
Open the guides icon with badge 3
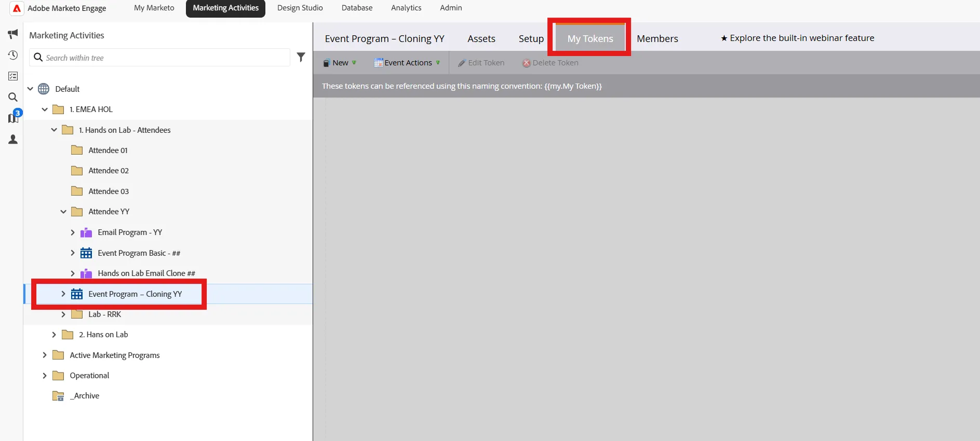coord(14,117)
